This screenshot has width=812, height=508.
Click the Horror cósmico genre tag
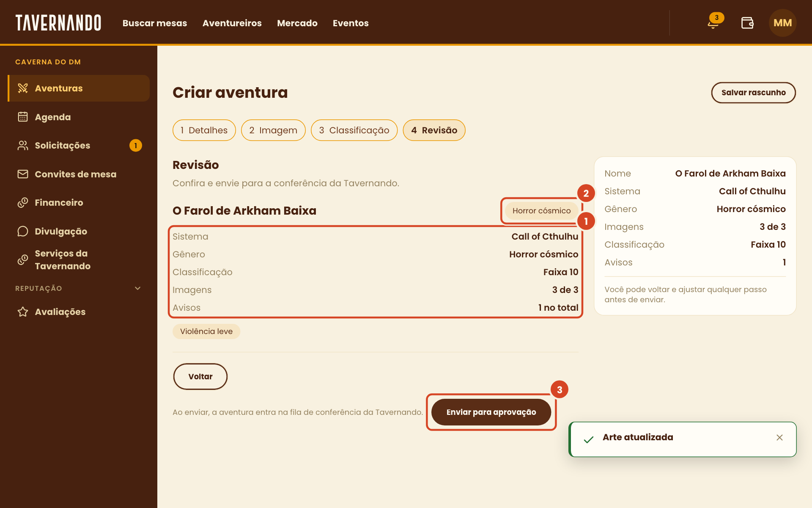click(x=541, y=210)
